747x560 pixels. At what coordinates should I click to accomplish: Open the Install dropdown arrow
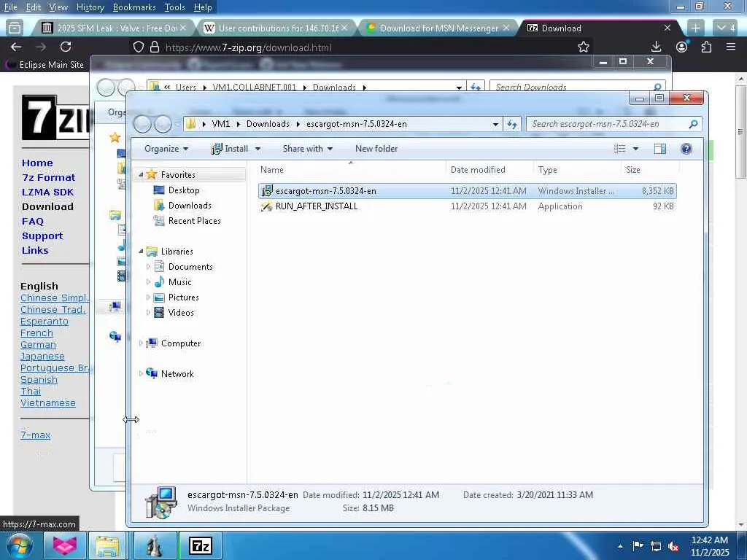click(x=258, y=149)
